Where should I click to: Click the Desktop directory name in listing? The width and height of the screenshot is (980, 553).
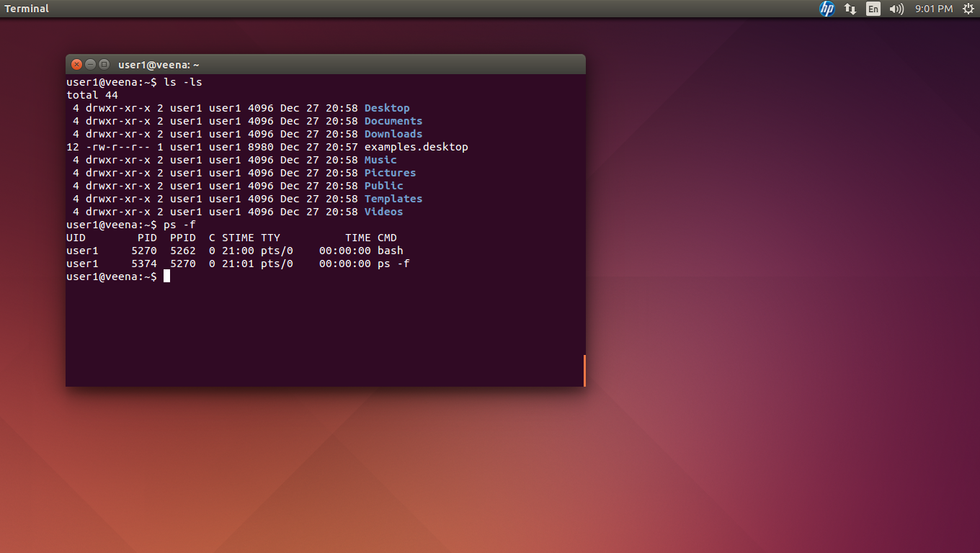387,108
